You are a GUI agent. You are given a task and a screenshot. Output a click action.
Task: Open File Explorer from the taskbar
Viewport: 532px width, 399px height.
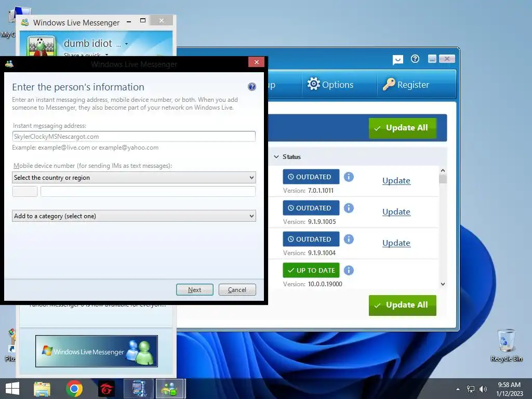pos(42,389)
